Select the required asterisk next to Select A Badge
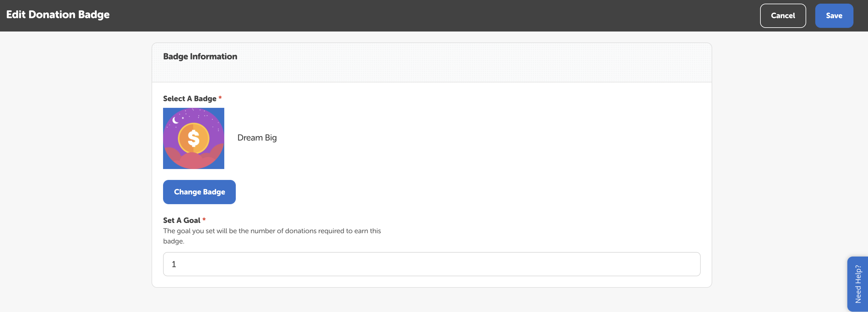The height and width of the screenshot is (312, 868). click(x=220, y=98)
